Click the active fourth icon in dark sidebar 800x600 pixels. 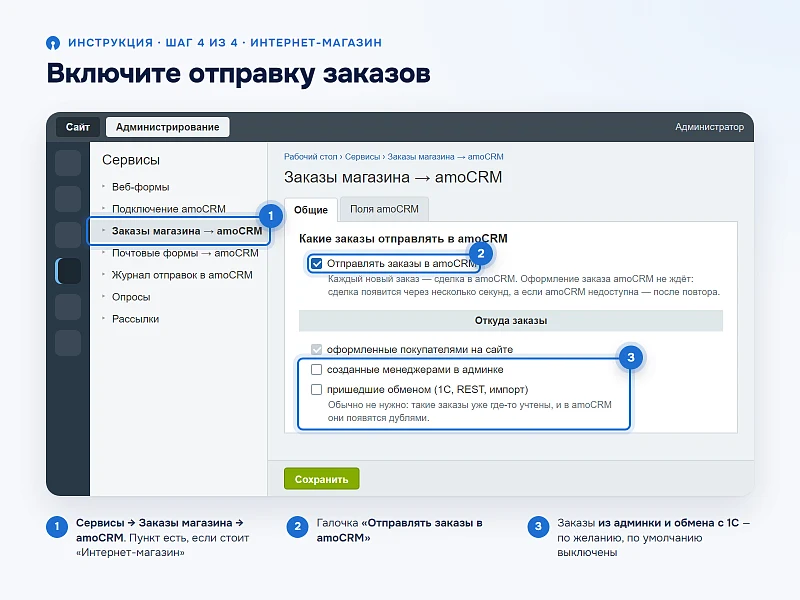point(68,271)
